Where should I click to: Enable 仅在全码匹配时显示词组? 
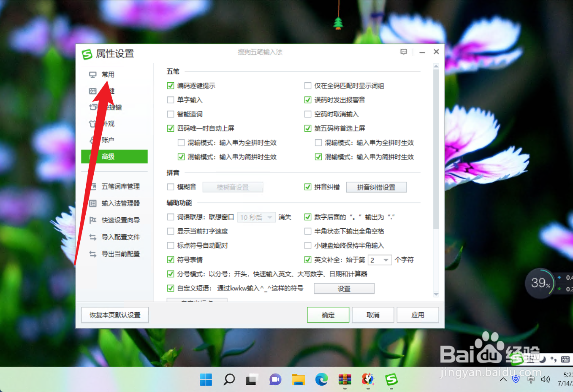pos(308,86)
